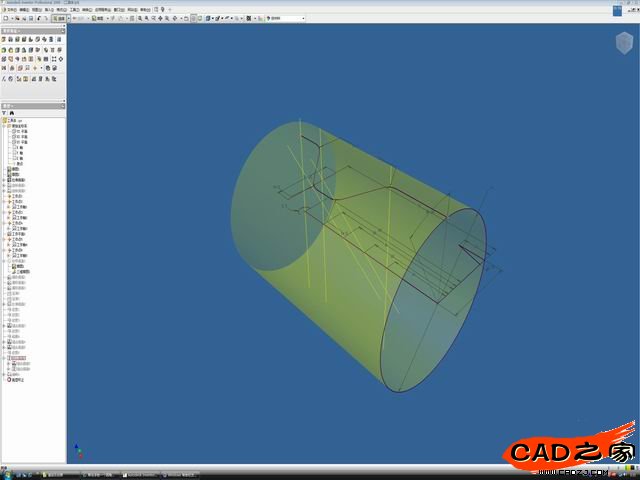Select the first feature tool in panel bar

pos(5,40)
